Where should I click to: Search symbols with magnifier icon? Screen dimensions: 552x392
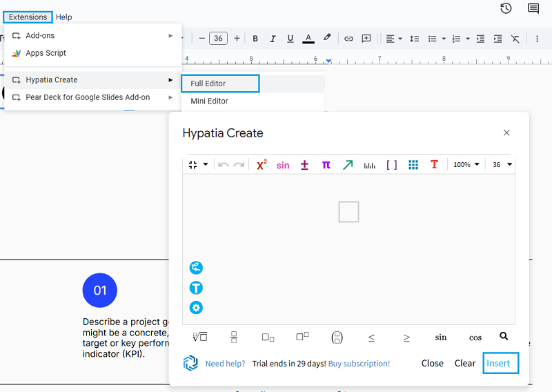504,336
